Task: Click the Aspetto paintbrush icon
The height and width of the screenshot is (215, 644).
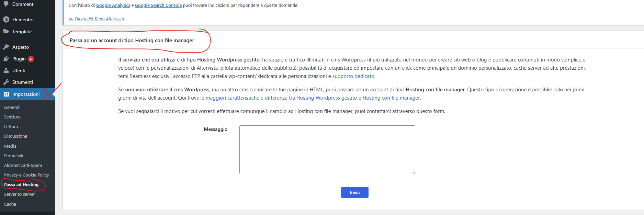Action: pyautogui.click(x=6, y=47)
